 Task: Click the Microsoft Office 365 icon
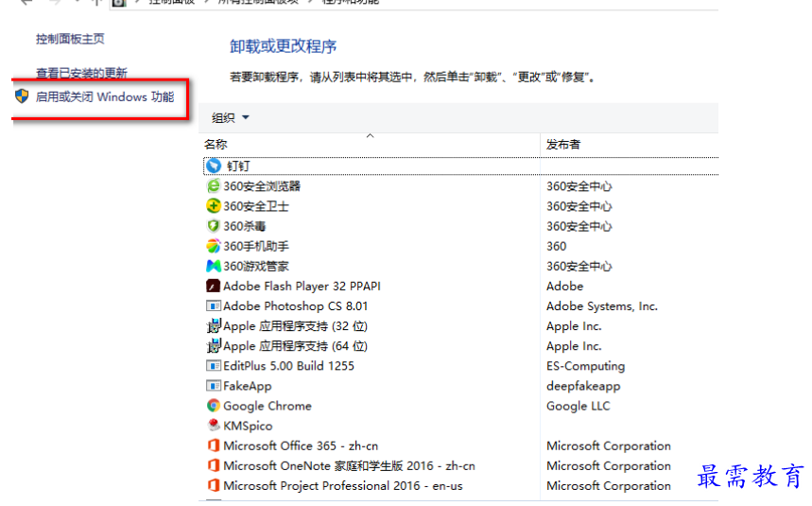(x=214, y=445)
